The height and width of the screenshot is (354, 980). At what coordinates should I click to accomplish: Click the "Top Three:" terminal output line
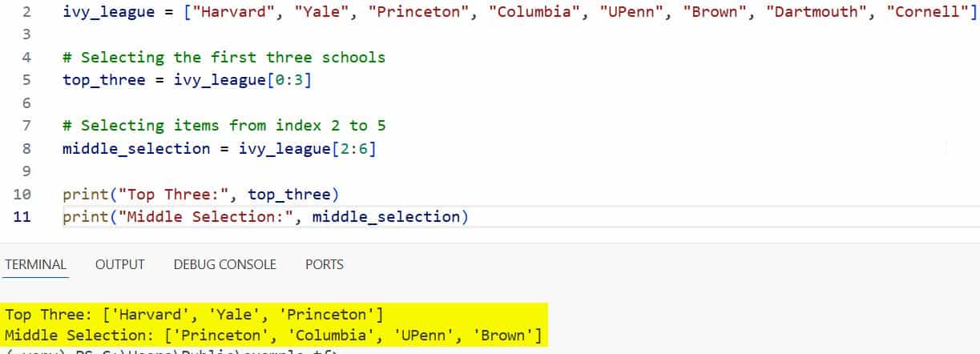194,314
